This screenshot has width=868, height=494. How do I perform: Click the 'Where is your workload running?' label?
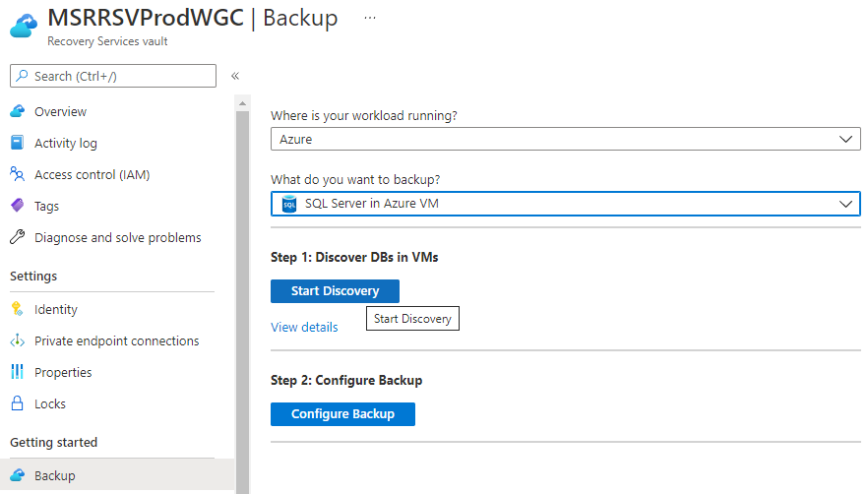coord(364,116)
